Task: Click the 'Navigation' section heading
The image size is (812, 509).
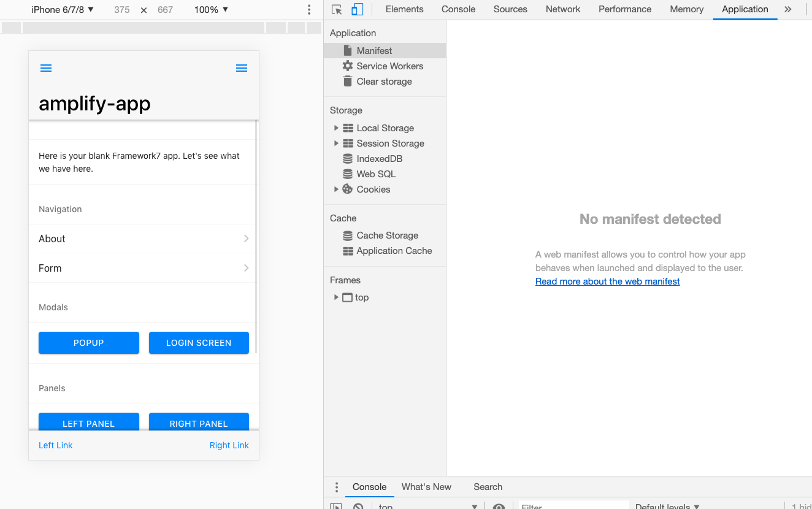Action: click(60, 209)
